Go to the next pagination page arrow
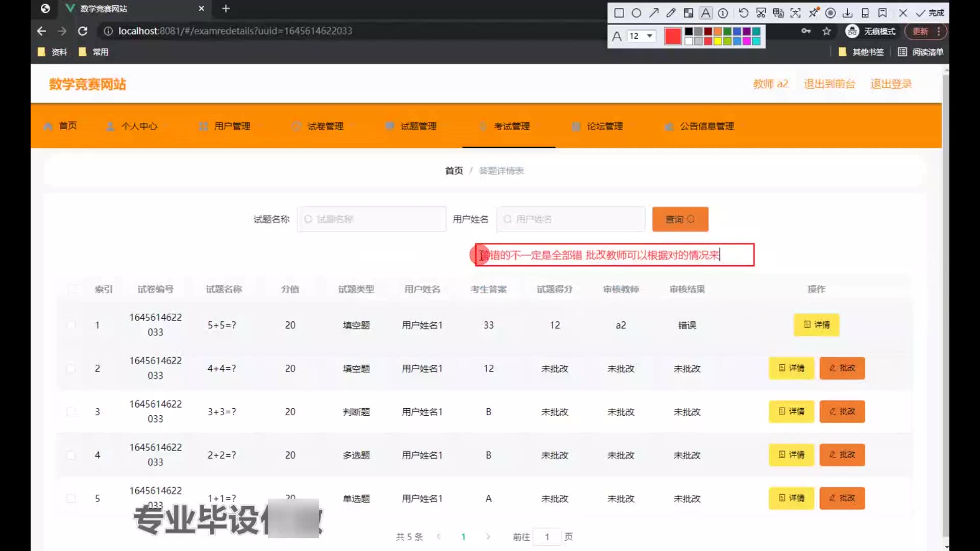The height and width of the screenshot is (551, 980). [x=488, y=537]
